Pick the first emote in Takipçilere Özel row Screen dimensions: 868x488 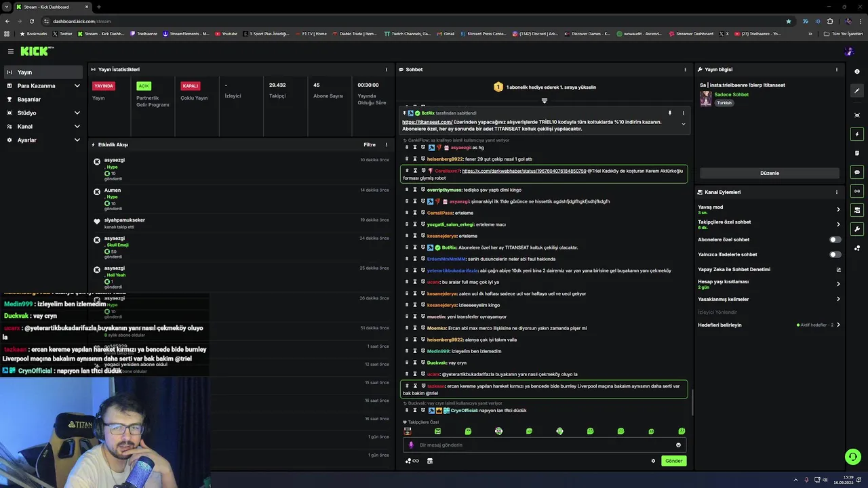tap(407, 431)
